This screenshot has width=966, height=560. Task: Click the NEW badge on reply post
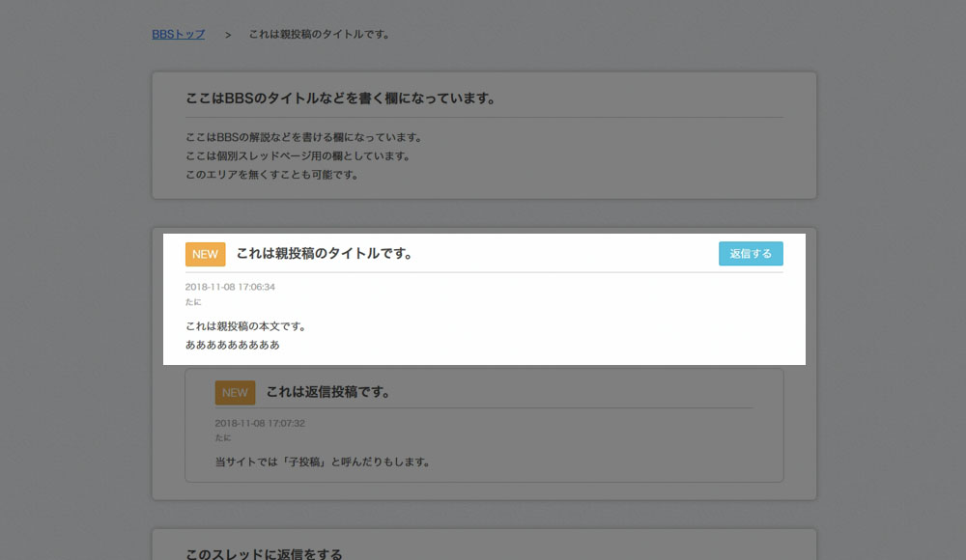point(235,392)
